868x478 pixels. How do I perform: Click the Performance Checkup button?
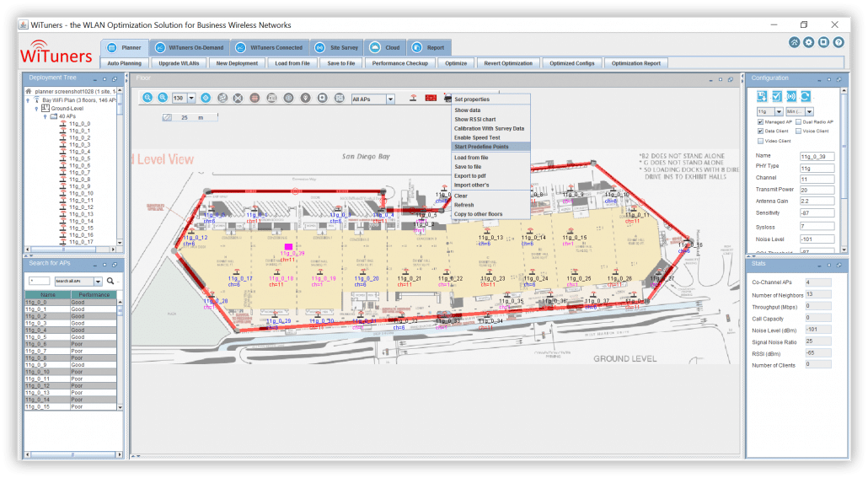coord(399,63)
